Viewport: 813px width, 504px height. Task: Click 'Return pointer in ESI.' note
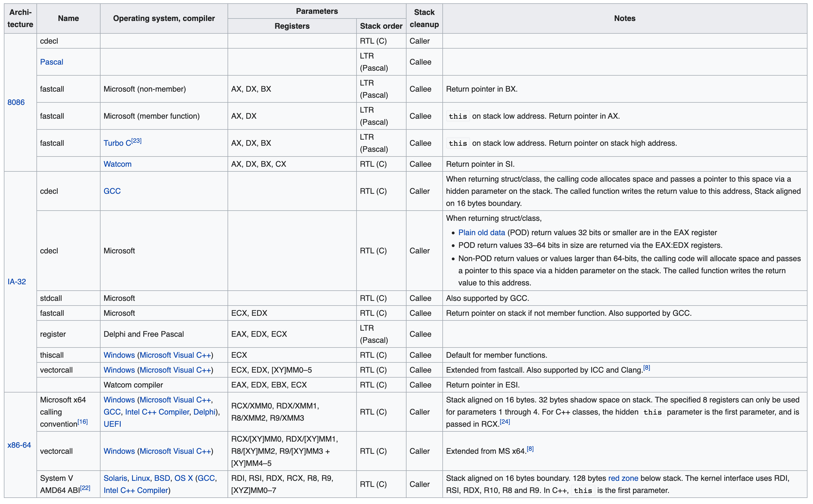pyautogui.click(x=482, y=385)
